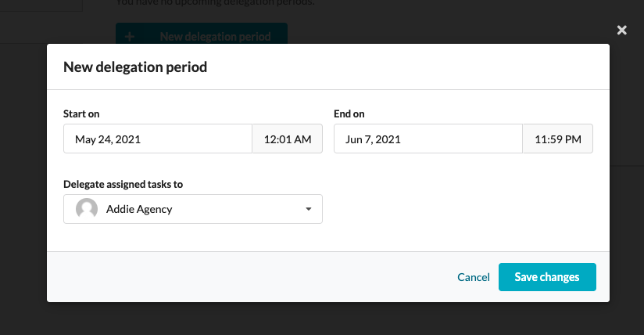Click the empty area below End on
The height and width of the screenshot is (335, 644).
[x=463, y=202]
